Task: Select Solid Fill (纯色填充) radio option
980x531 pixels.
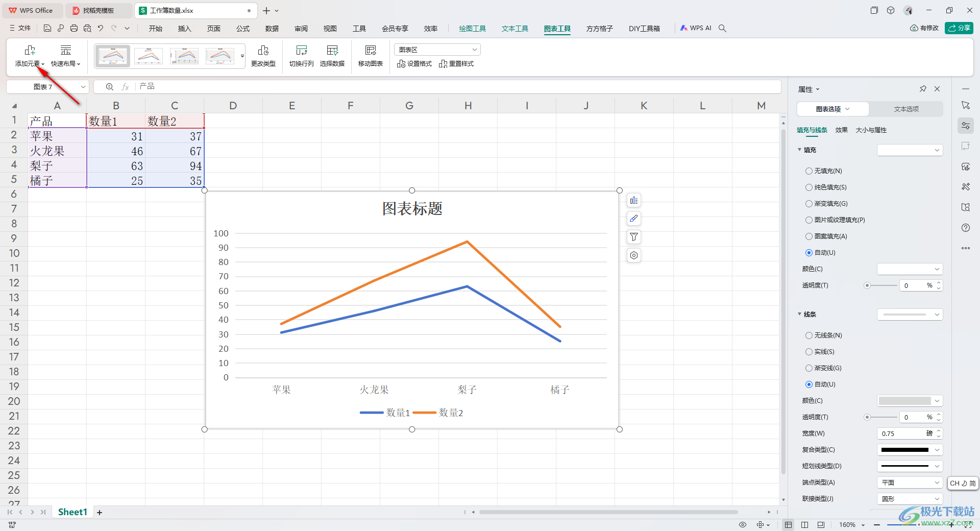Action: (809, 187)
